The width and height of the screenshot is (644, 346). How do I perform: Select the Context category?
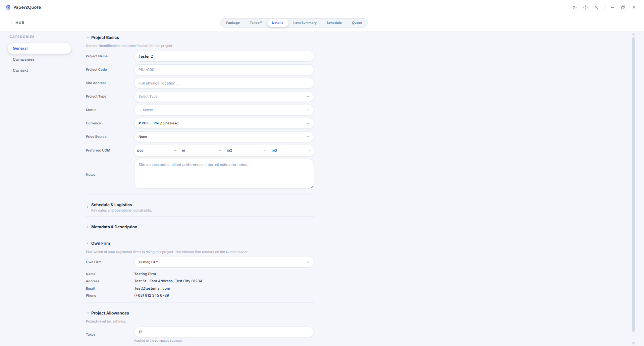tap(39, 70)
